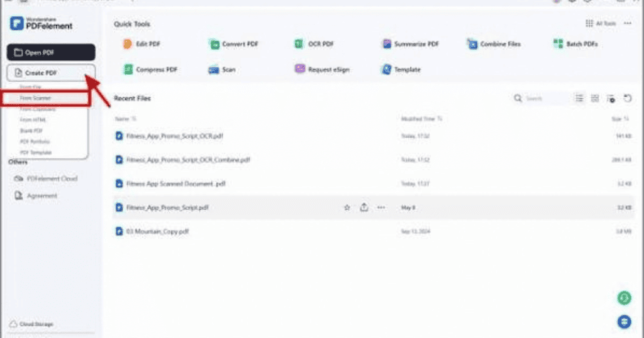Open PDFelement Cloud in sidebar
644x338 pixels.
45,178
